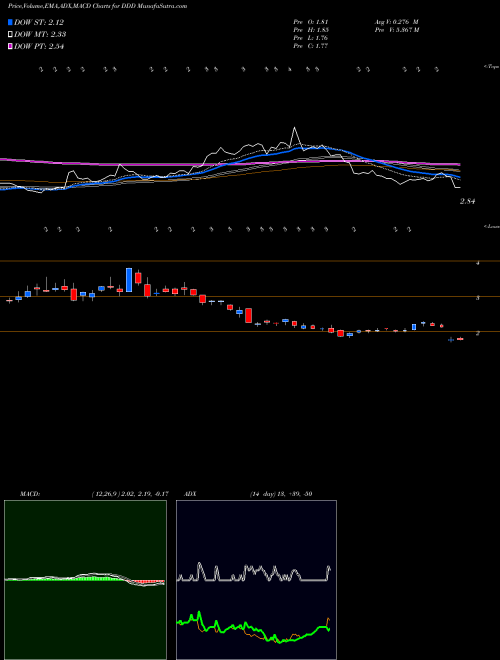Click the 2.84 price label on EMA chart
The height and width of the screenshot is (660, 500).
click(468, 202)
